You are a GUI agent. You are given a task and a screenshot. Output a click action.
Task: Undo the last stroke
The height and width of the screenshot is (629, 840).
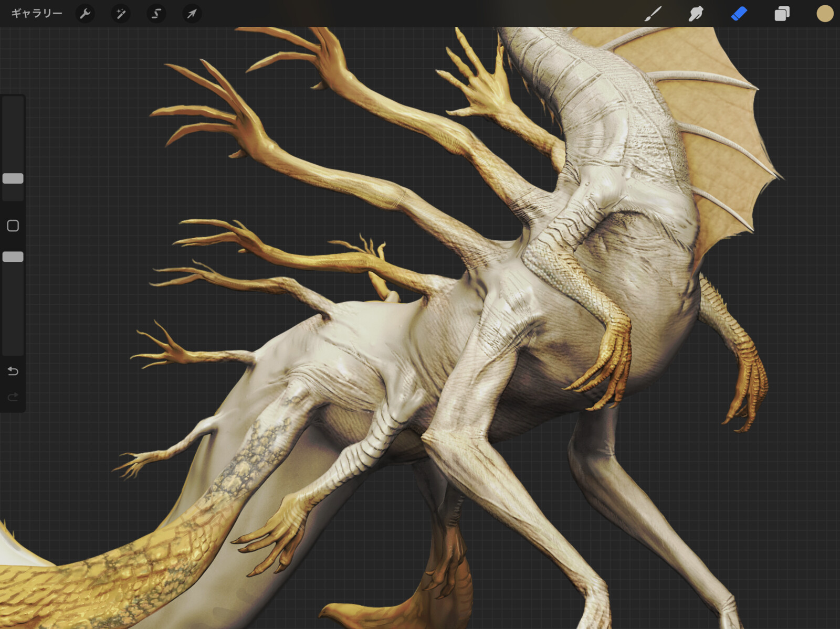[13, 371]
